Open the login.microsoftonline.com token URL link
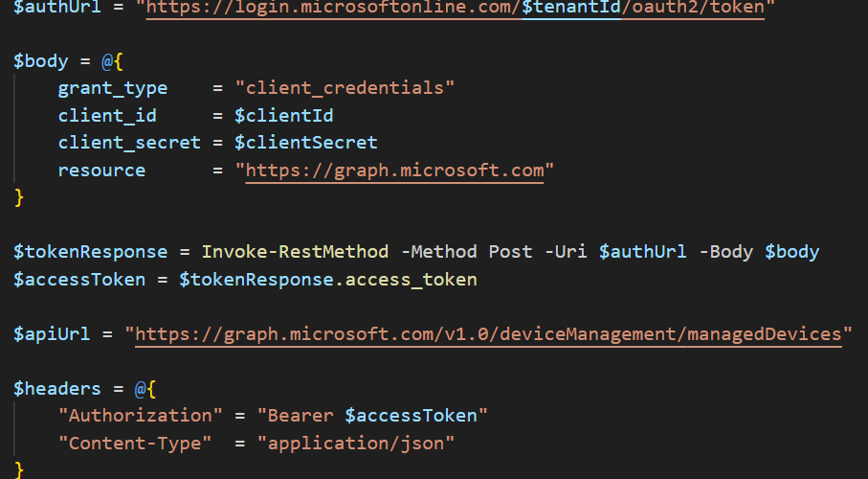Viewport: 868px width, 479px height. [325, 7]
